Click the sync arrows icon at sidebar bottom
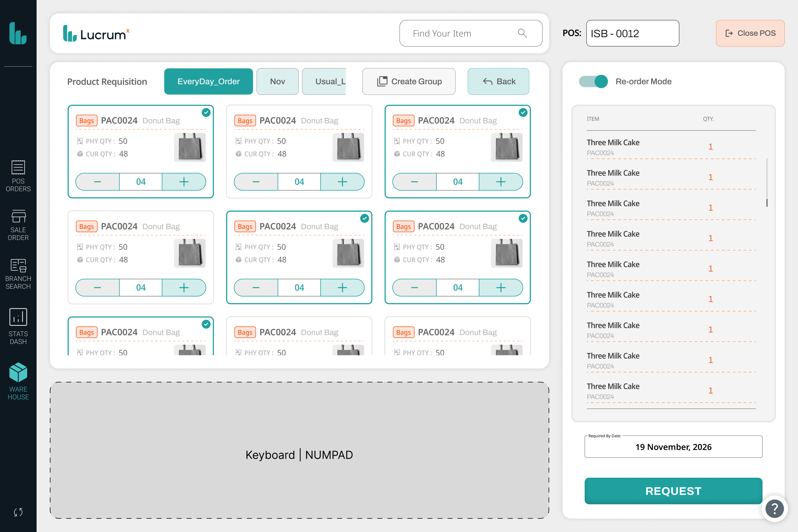Image resolution: width=798 pixels, height=532 pixels. click(18, 512)
